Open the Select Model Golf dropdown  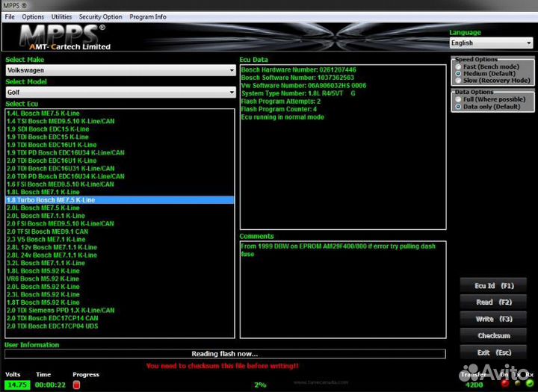point(121,93)
